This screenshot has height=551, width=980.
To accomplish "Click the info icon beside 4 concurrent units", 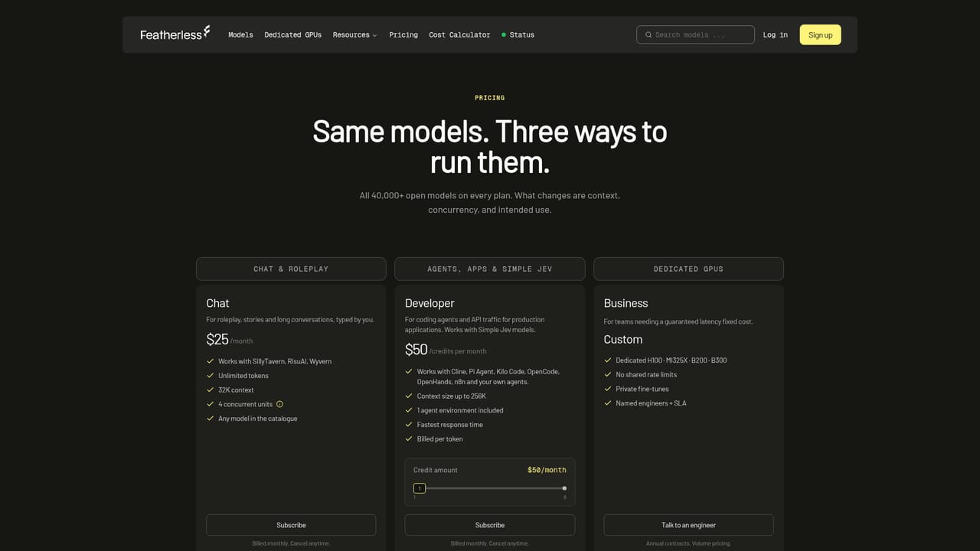I will pos(279,404).
